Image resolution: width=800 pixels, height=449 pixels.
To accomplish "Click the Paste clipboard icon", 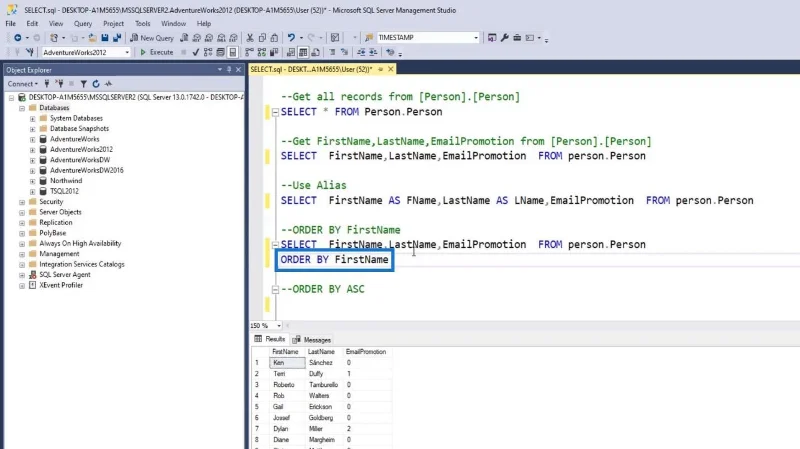I will coord(274,38).
